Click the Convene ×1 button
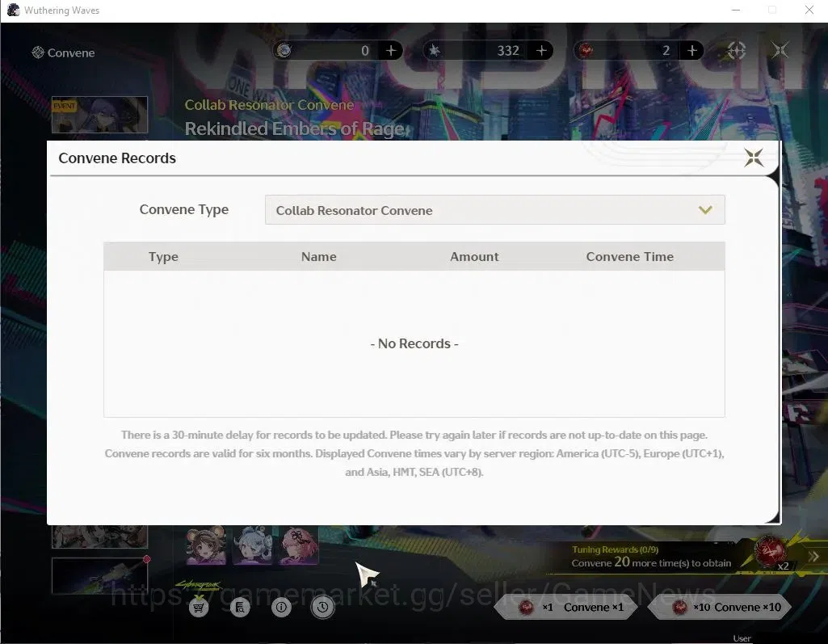 point(567,608)
